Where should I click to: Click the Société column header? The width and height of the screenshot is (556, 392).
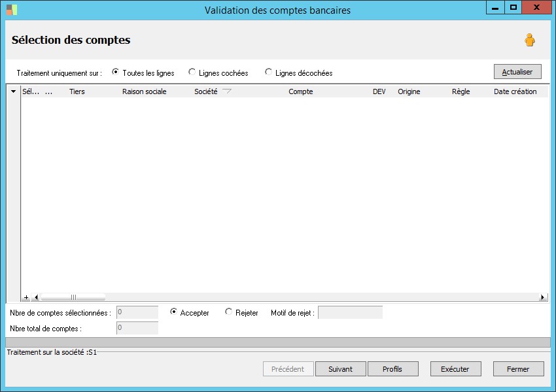(205, 91)
